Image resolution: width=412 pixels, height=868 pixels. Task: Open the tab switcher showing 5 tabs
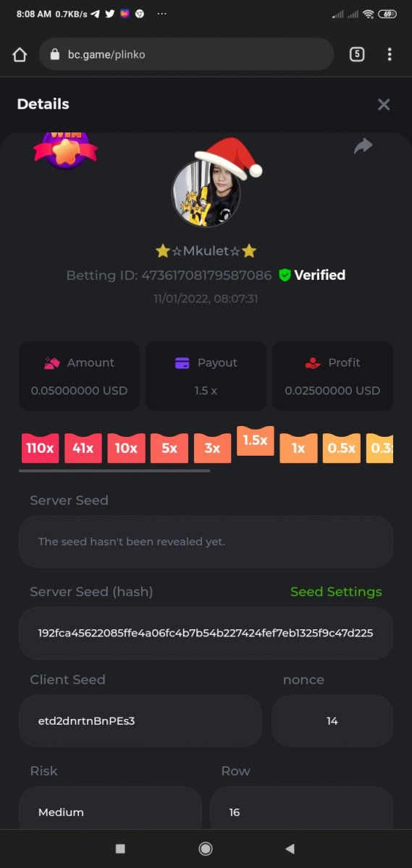click(356, 54)
